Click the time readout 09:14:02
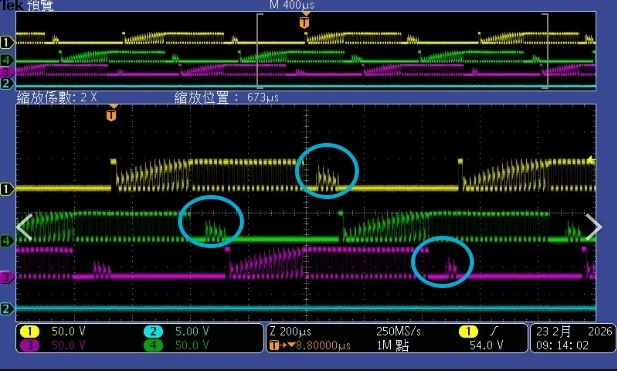 562,346
